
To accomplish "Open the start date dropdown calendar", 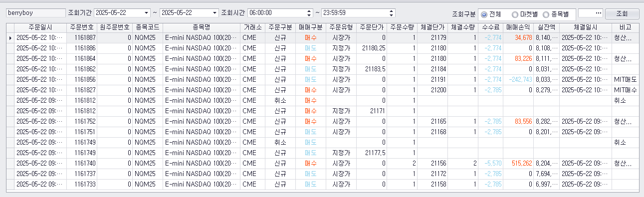I will [146, 12].
